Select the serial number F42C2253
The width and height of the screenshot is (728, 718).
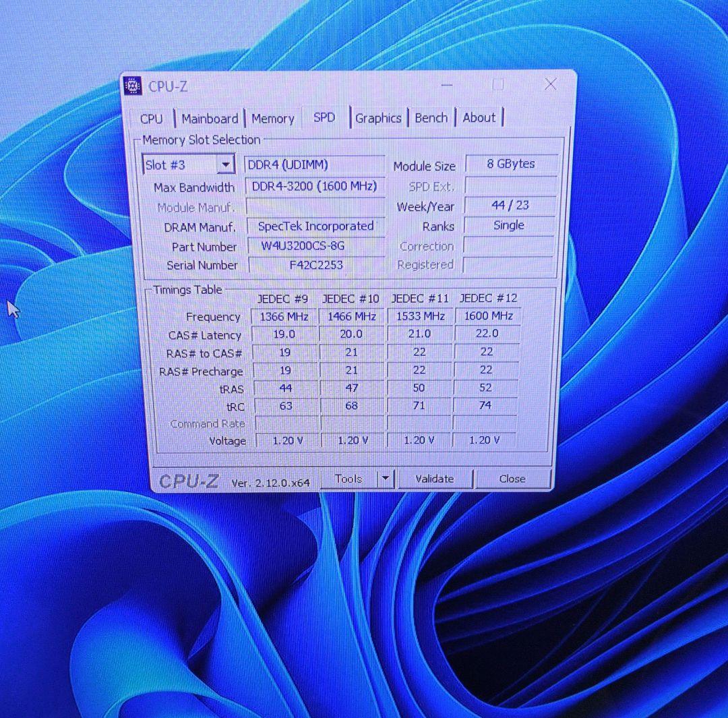pos(316,265)
